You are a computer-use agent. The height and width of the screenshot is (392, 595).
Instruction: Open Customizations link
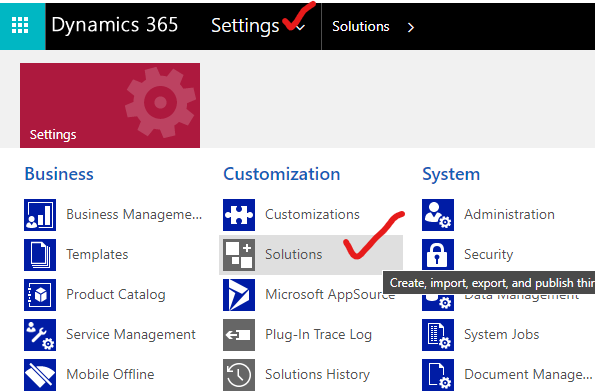[x=312, y=214]
